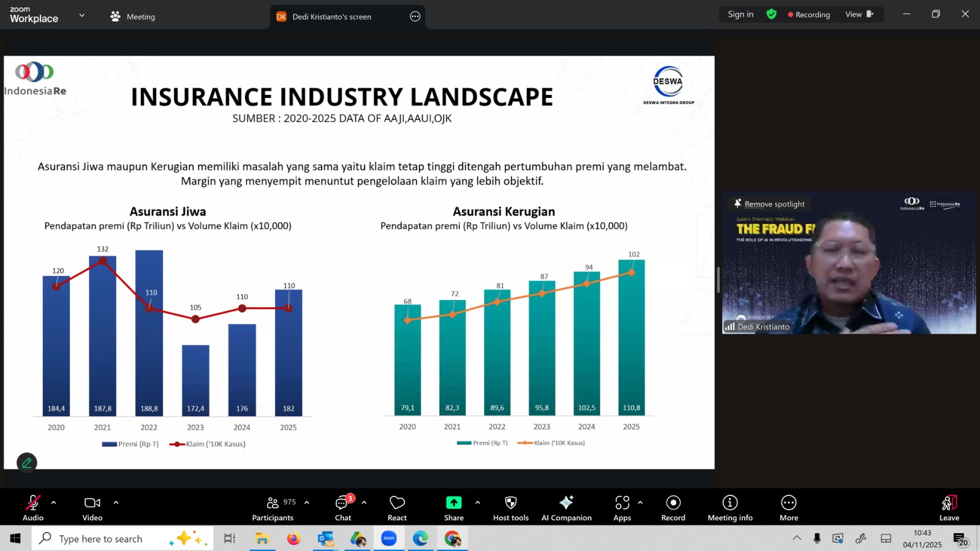
Task: Select the Dedi Kristianto's screen tab
Action: [x=331, y=17]
